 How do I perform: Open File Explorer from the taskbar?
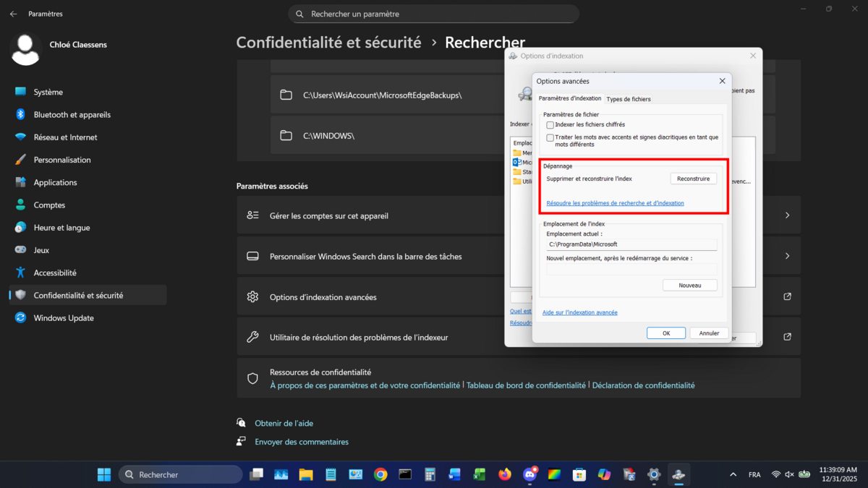[x=306, y=475]
